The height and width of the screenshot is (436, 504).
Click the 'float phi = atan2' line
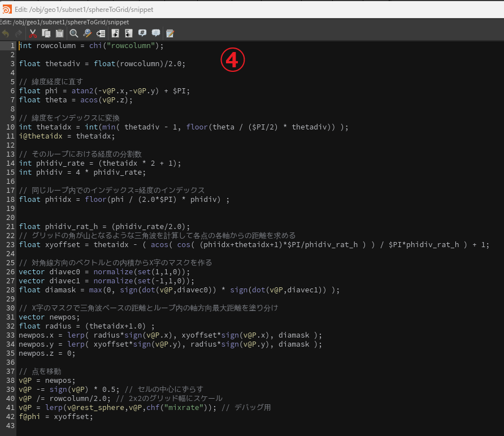click(x=105, y=90)
